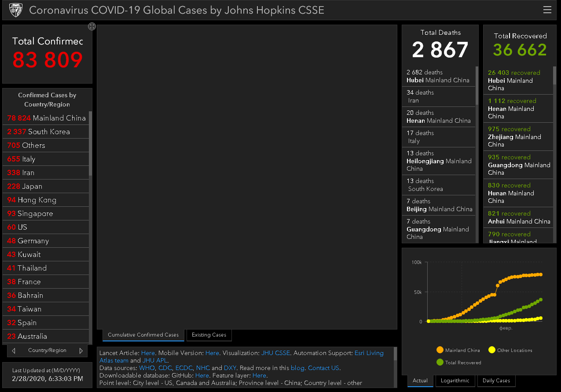This screenshot has height=392, width=561.
Task: Select the '23 Australia' row
Action: click(46, 336)
